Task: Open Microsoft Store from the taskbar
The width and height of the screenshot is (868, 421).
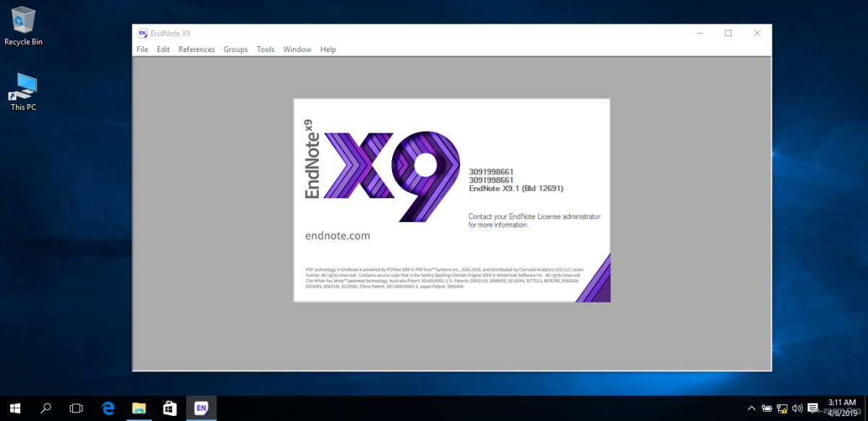Action: point(170,408)
